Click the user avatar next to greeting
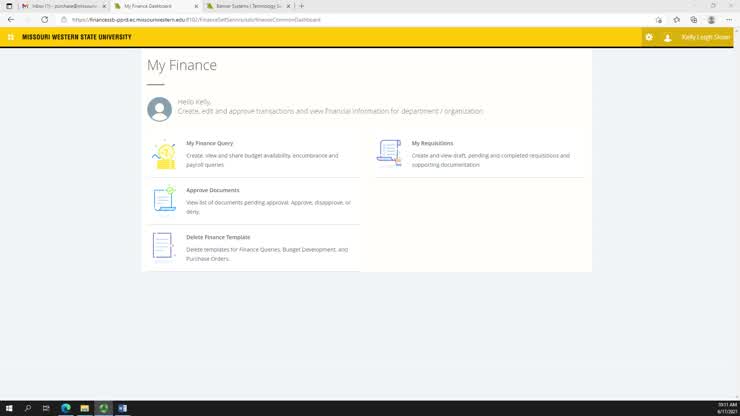This screenshot has width=740, height=416. point(159,109)
